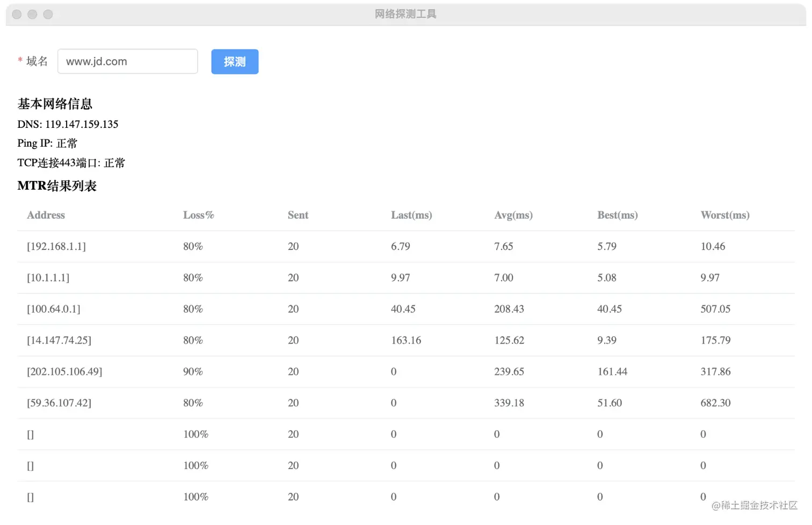This screenshot has width=812, height=525.
Task: Select the Address column header
Action: (x=46, y=215)
